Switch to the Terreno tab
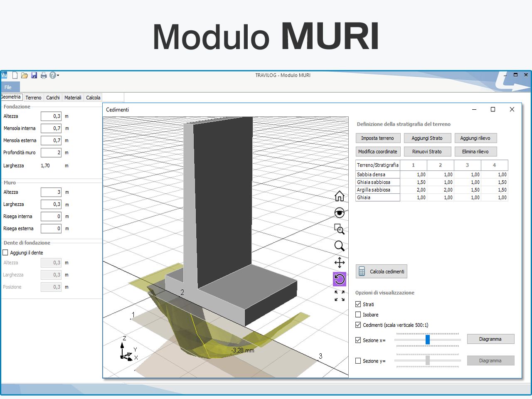The width and height of the screenshot is (532, 399). (33, 97)
